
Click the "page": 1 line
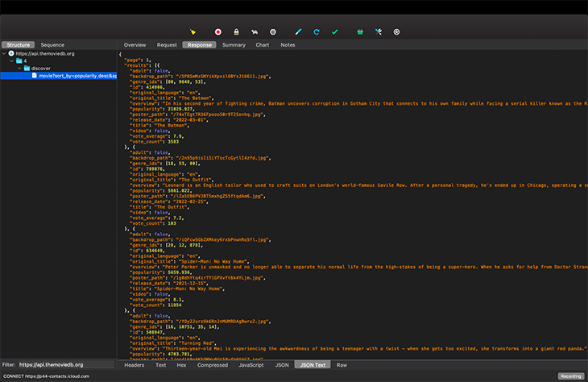[138, 60]
